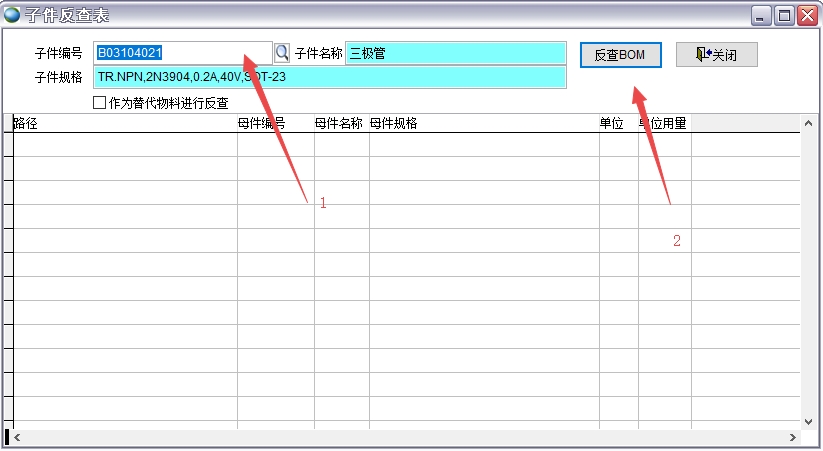The width and height of the screenshot is (823, 451).
Task: Click the horizontal scrollbar right arrow
Action: (x=791, y=438)
